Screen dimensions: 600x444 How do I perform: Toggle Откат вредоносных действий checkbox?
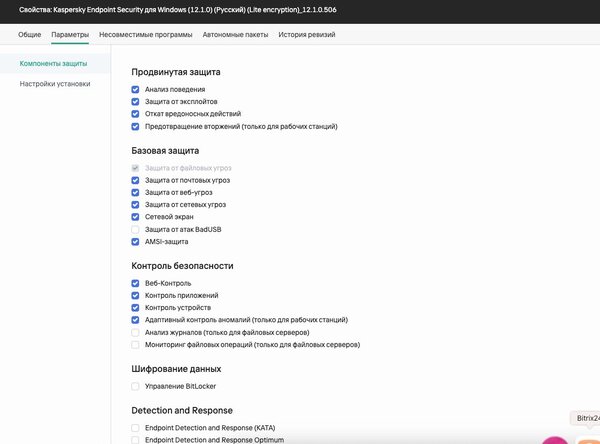click(x=135, y=114)
